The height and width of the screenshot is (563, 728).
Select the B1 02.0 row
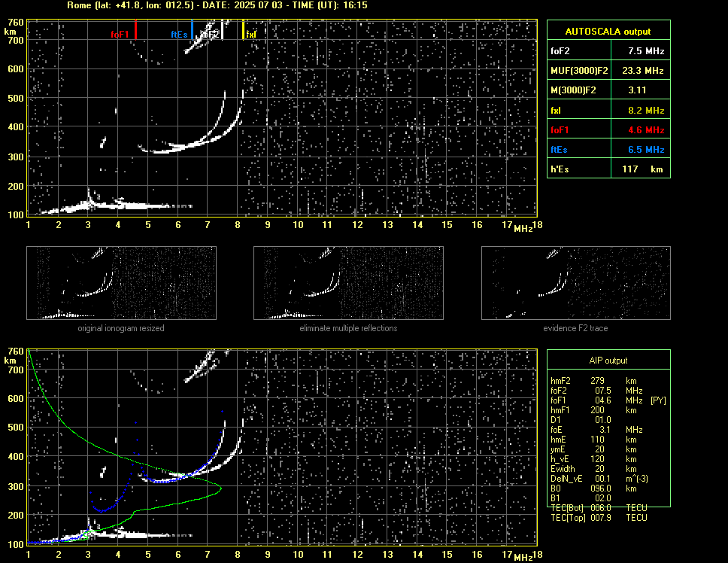581,498
